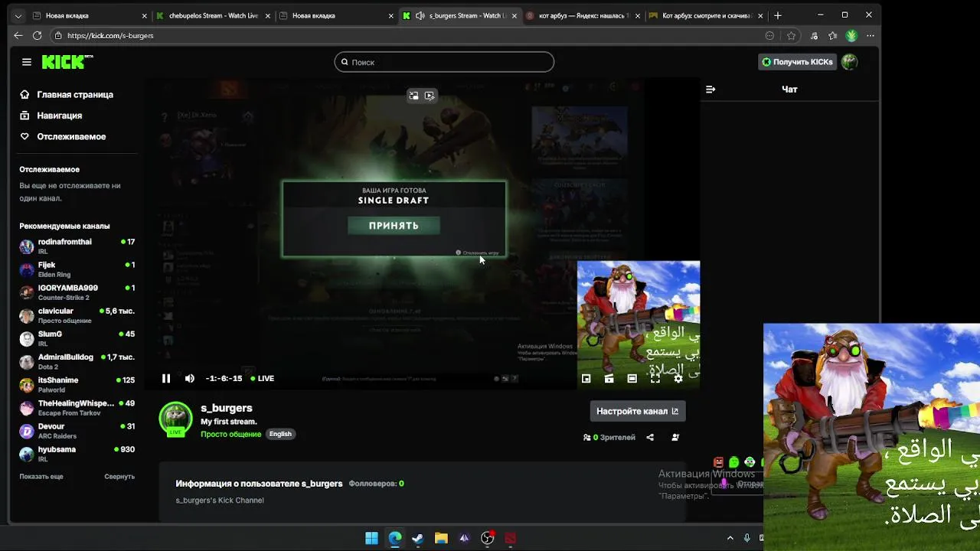Click the Получить KICKs button
980x551 pixels.
(797, 62)
